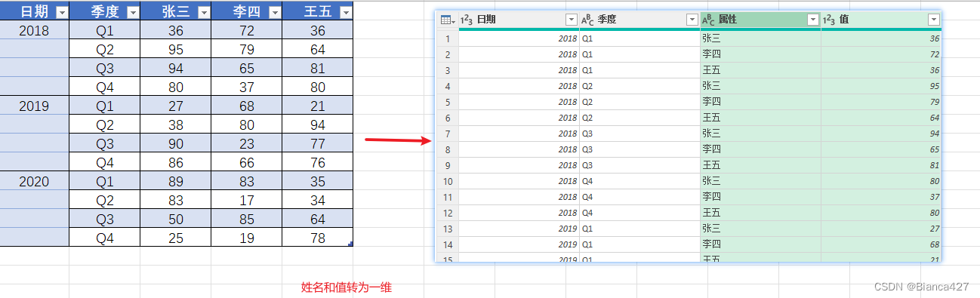Viewport: 980px width, 298px height.
Task: Click value 95 in query preview 值 column
Action: click(x=881, y=86)
